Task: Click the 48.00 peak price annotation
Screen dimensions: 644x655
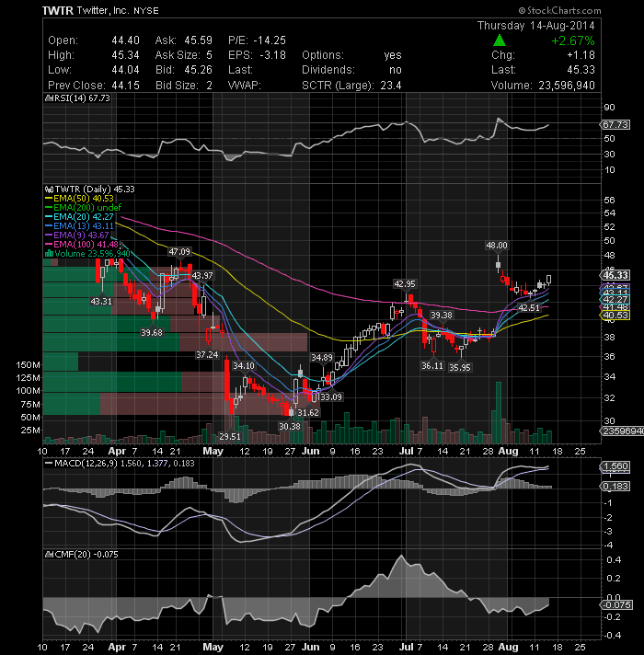Action: [x=497, y=246]
